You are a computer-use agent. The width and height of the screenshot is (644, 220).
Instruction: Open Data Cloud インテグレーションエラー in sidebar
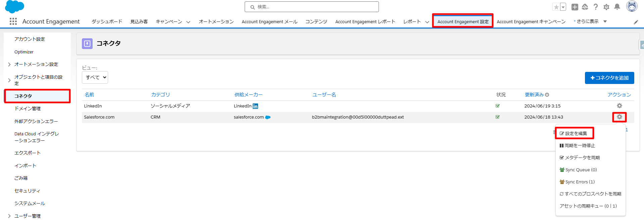(x=37, y=137)
